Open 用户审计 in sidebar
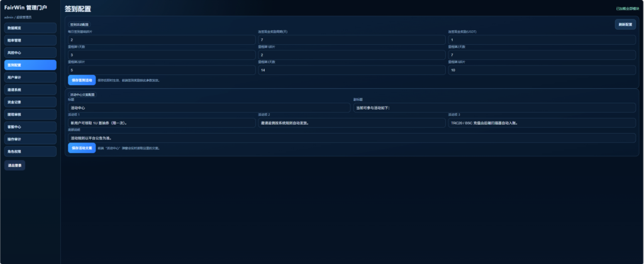Image resolution: width=644 pixels, height=264 pixels. pos(30,77)
